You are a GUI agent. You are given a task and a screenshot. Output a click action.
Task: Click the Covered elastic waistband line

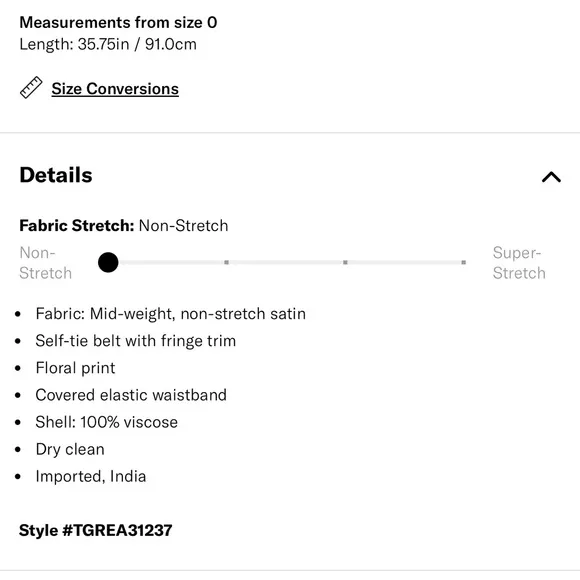click(x=131, y=395)
